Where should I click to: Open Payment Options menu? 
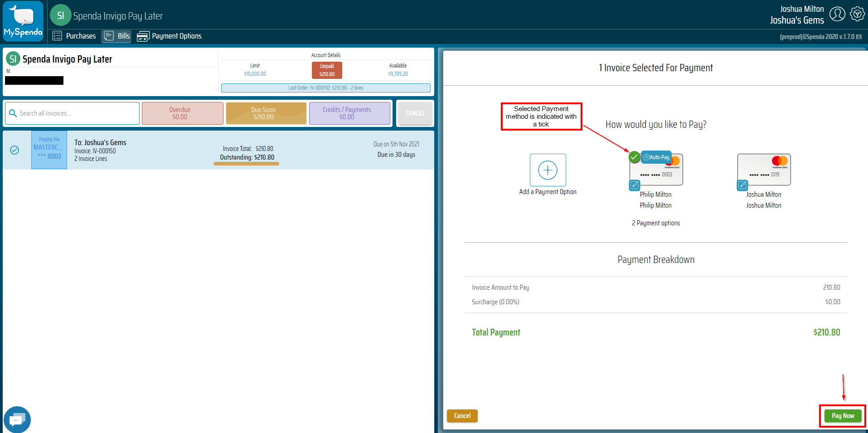[x=169, y=36]
